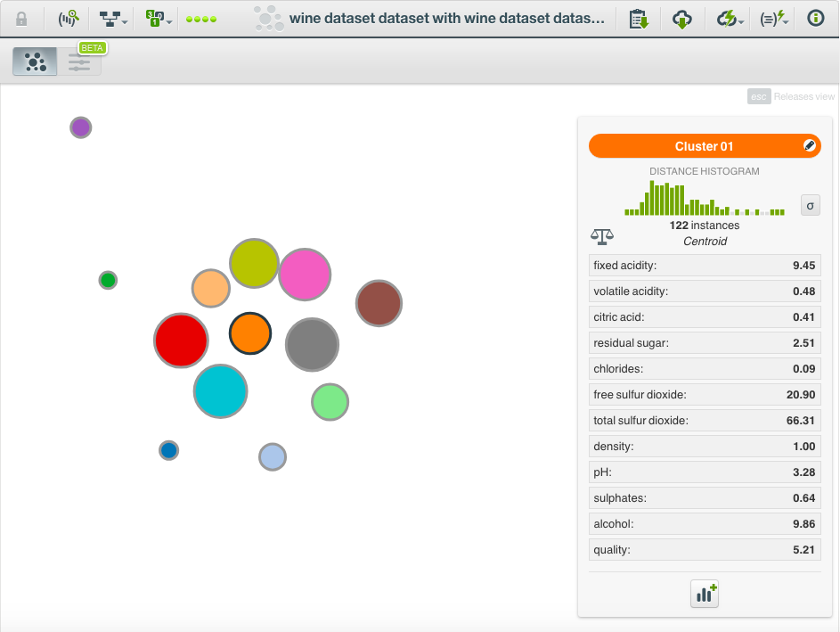
Task: Open the info panel icon
Action: pyautogui.click(x=816, y=18)
